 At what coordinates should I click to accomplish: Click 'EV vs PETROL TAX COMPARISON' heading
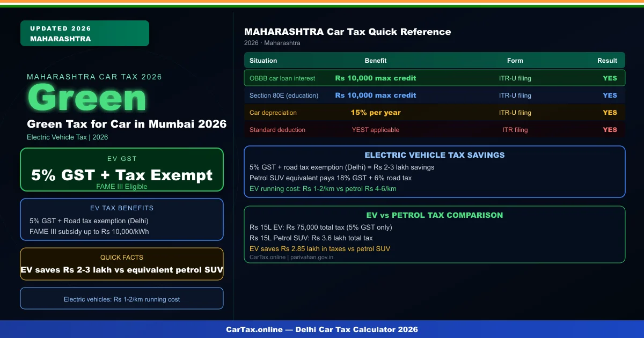tap(435, 215)
